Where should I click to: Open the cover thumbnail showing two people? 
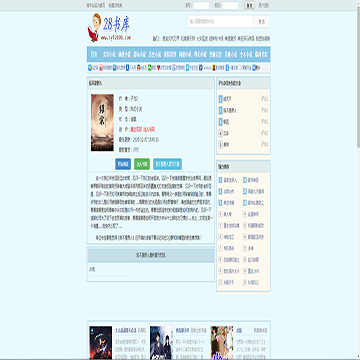(161, 343)
